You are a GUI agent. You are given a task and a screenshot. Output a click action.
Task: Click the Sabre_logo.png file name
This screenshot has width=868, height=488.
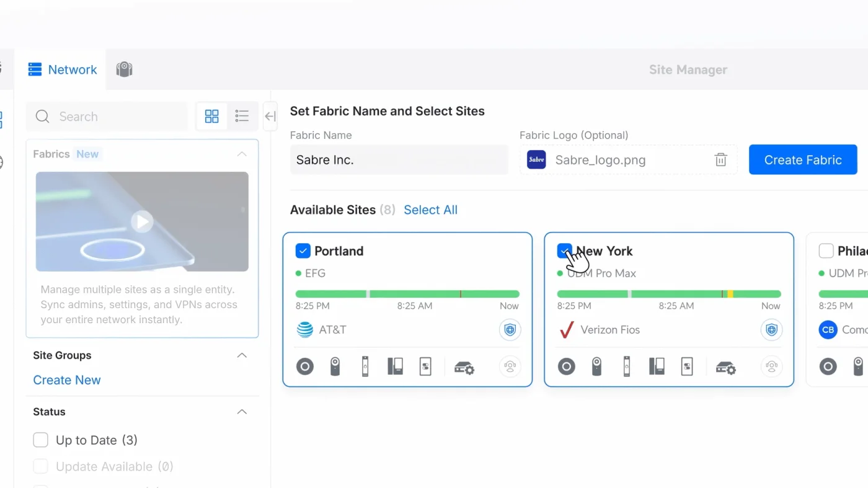(x=600, y=160)
